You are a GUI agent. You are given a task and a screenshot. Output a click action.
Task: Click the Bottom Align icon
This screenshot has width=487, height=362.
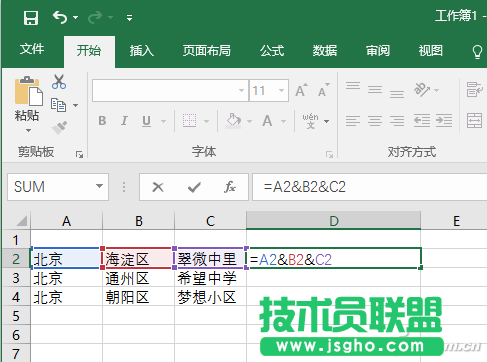point(397,94)
